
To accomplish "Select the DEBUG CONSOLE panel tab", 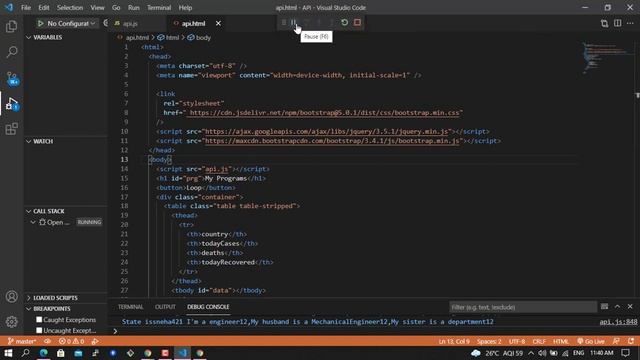I will (x=208, y=307).
